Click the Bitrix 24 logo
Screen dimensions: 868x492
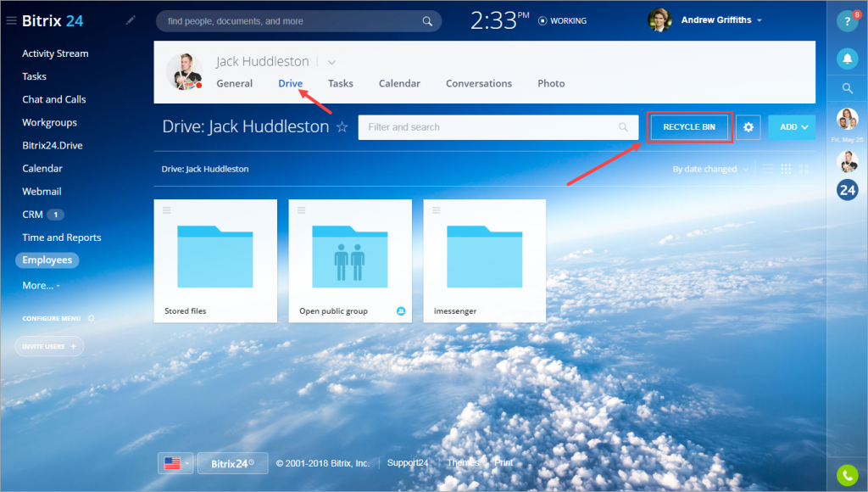click(53, 21)
